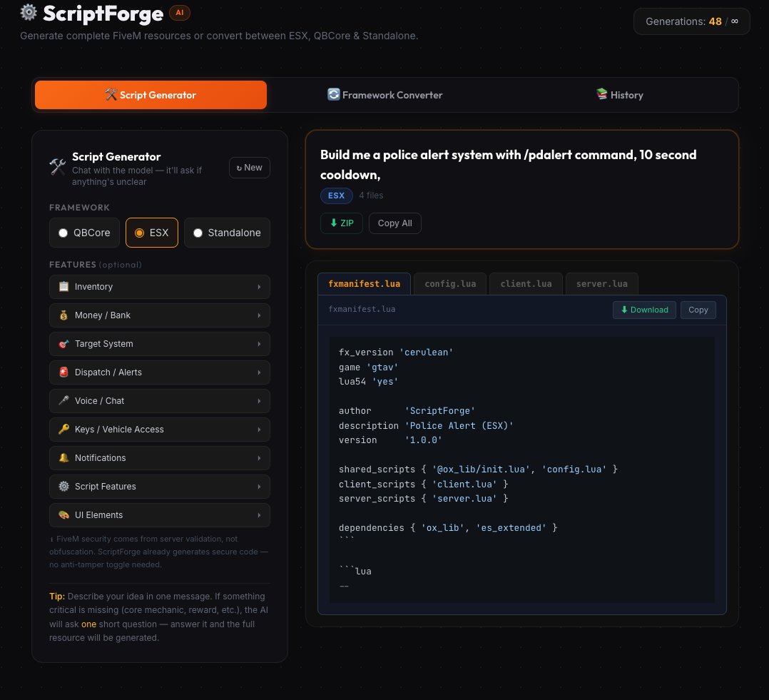The image size is (769, 700).
Task: Expand the Money / Bank chevron
Action: coord(259,315)
